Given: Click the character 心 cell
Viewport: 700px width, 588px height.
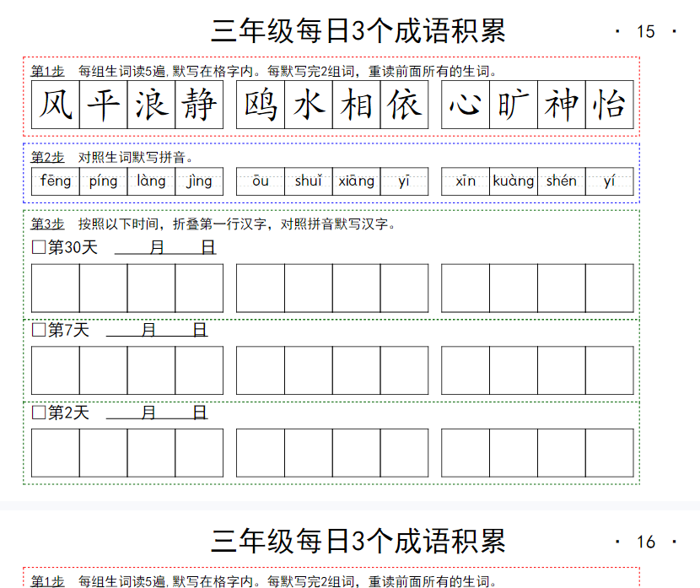Looking at the screenshot, I should pyautogui.click(x=466, y=105).
